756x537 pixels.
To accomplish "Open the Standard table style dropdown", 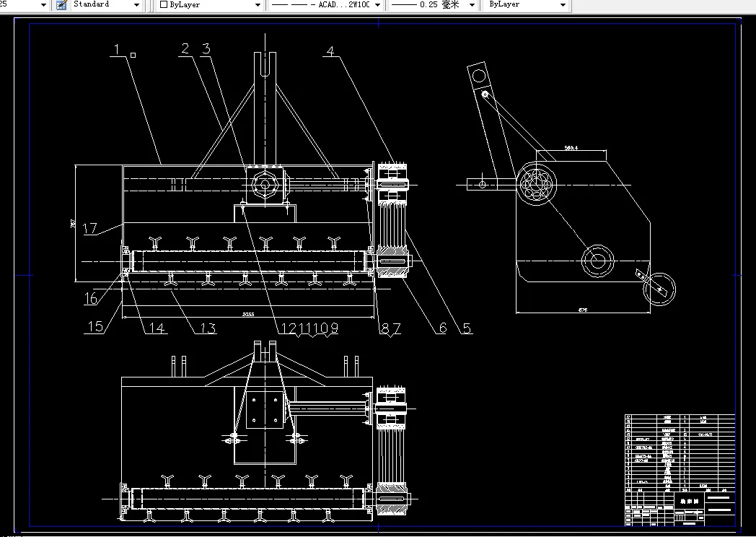I will [x=136, y=5].
